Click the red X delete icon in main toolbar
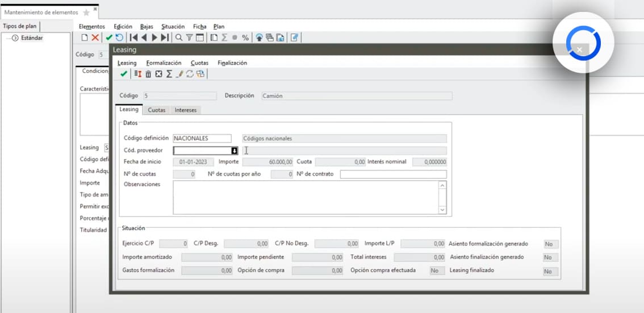Image resolution: width=644 pixels, height=313 pixels. [95, 38]
